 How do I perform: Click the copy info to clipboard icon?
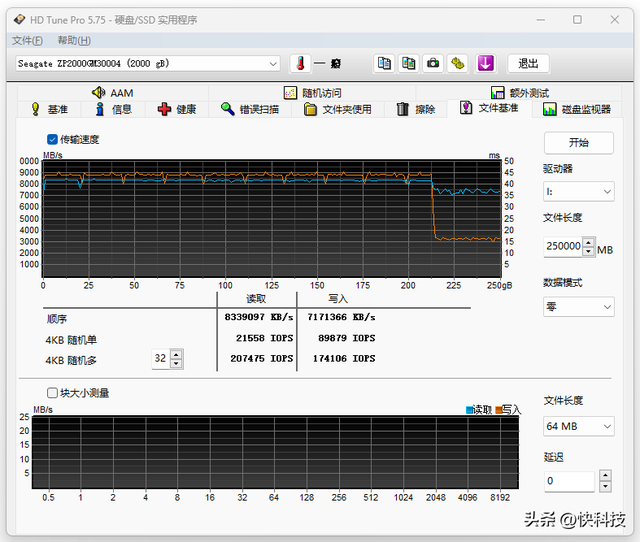click(x=384, y=63)
